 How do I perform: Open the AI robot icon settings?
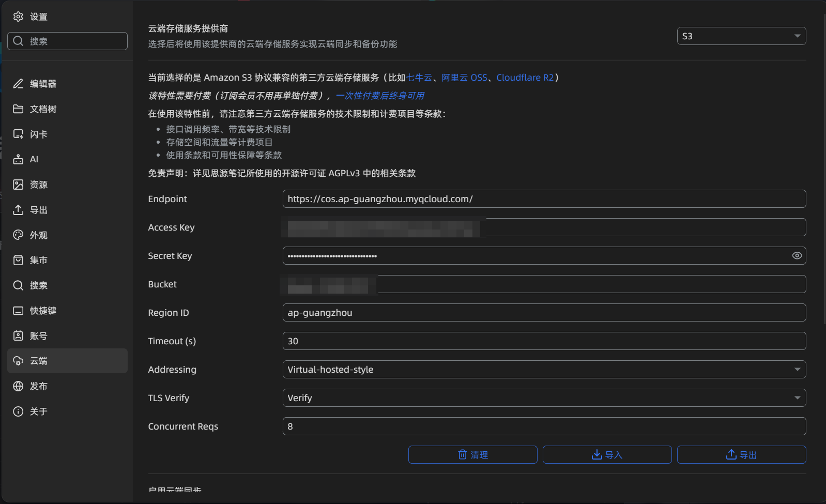(18, 159)
